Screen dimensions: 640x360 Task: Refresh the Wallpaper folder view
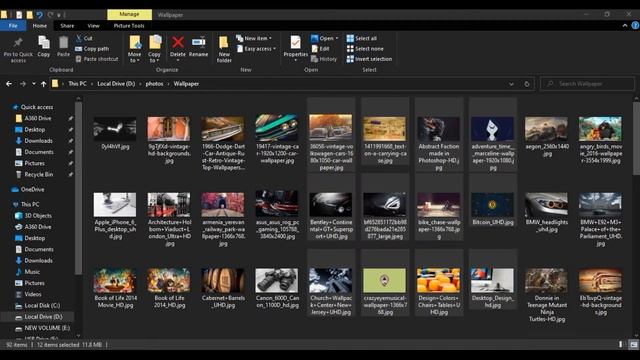(527, 84)
